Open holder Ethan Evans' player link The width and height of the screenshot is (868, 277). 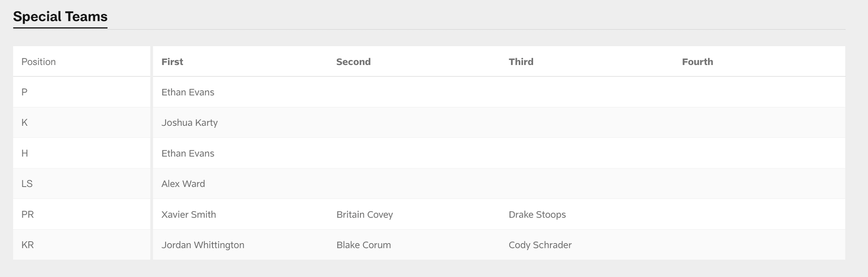coord(188,153)
